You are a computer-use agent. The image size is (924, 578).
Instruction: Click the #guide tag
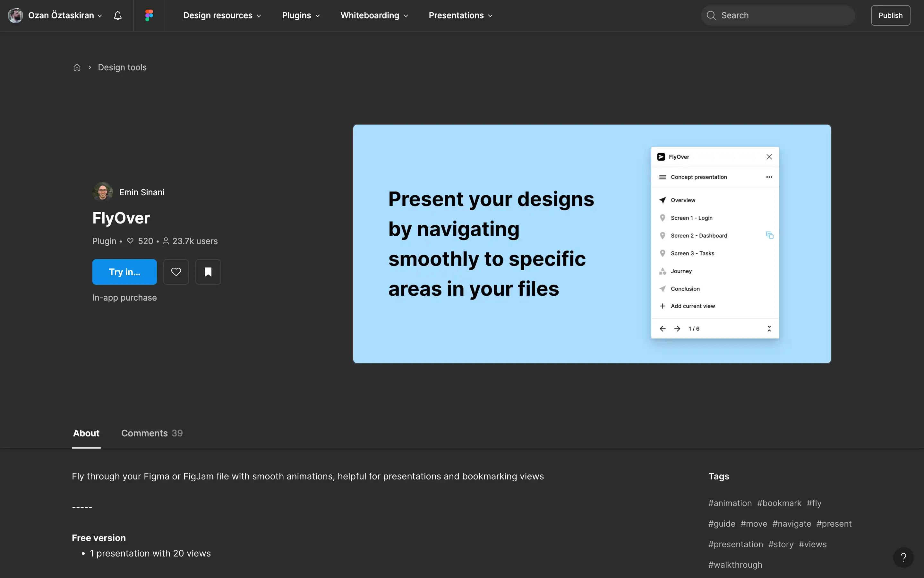722,524
